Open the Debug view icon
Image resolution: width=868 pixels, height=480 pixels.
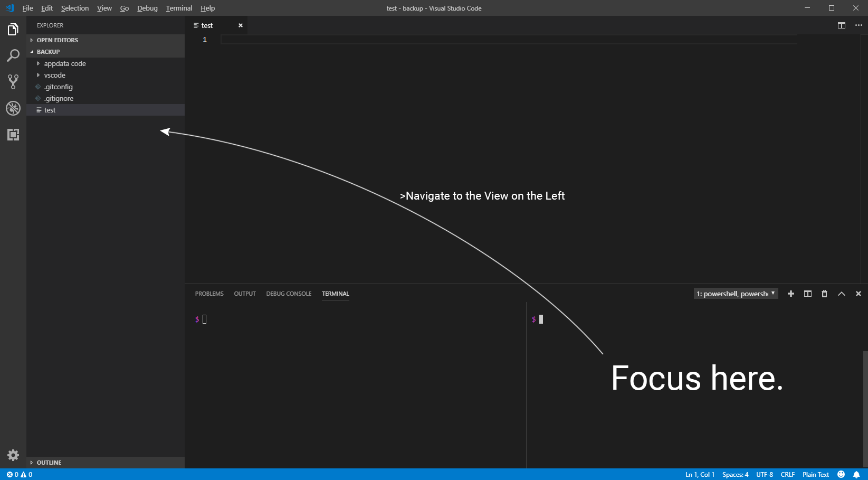[13, 108]
